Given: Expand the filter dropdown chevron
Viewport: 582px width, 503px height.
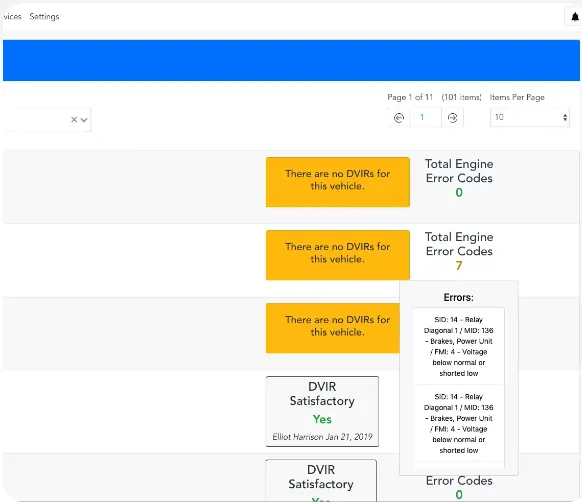Looking at the screenshot, I should [84, 120].
